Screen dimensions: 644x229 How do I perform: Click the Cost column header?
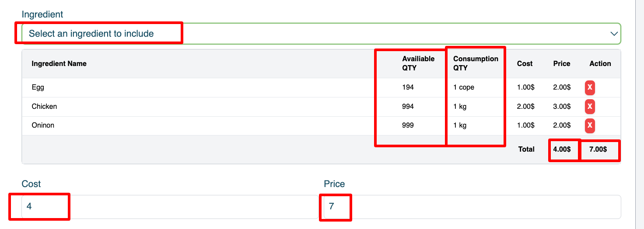525,64
